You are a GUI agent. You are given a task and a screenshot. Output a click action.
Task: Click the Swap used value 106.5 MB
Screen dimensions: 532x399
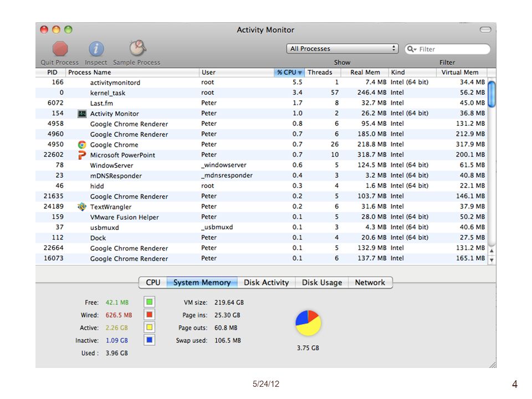[228, 340]
